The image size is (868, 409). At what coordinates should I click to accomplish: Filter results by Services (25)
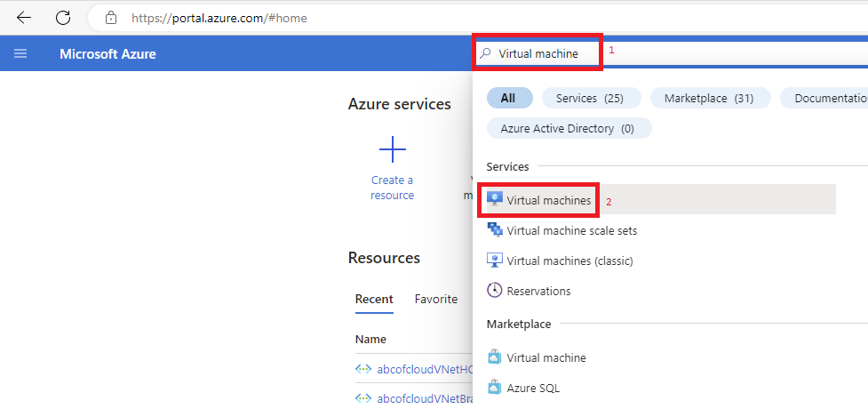(590, 98)
